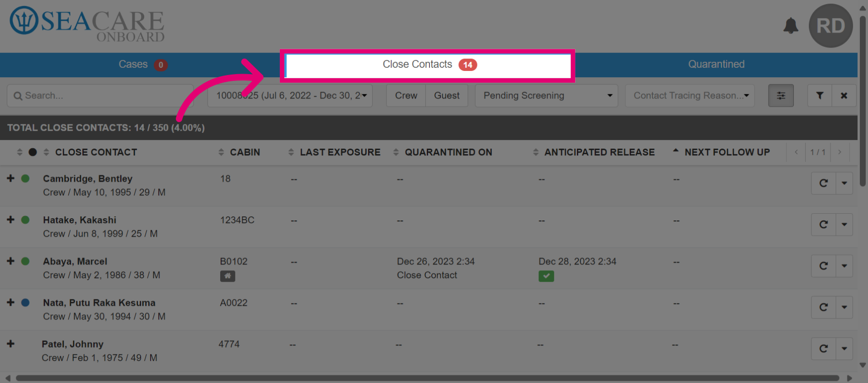Click the horizontal scrollbar at bottom
The width and height of the screenshot is (868, 383).
click(x=427, y=378)
